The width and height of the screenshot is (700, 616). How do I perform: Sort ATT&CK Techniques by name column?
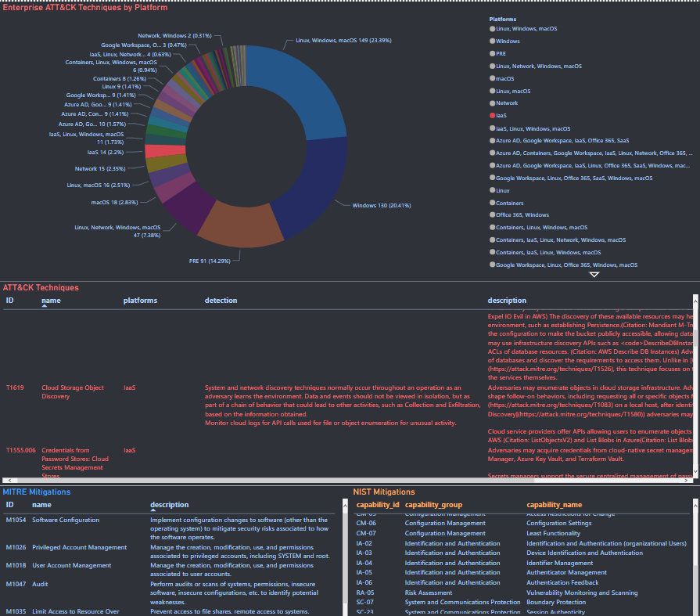pyautogui.click(x=51, y=301)
